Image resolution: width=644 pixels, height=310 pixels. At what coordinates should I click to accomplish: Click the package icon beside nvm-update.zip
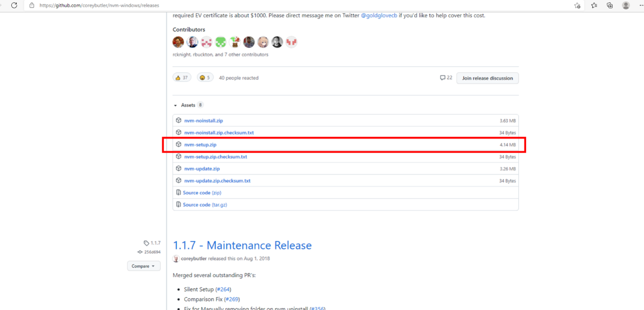(x=179, y=168)
